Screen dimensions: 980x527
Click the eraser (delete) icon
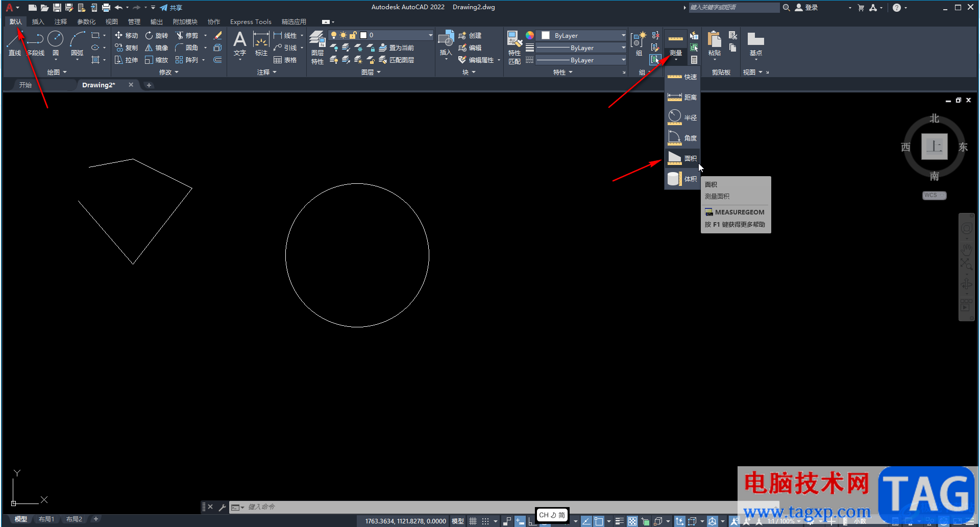217,35
